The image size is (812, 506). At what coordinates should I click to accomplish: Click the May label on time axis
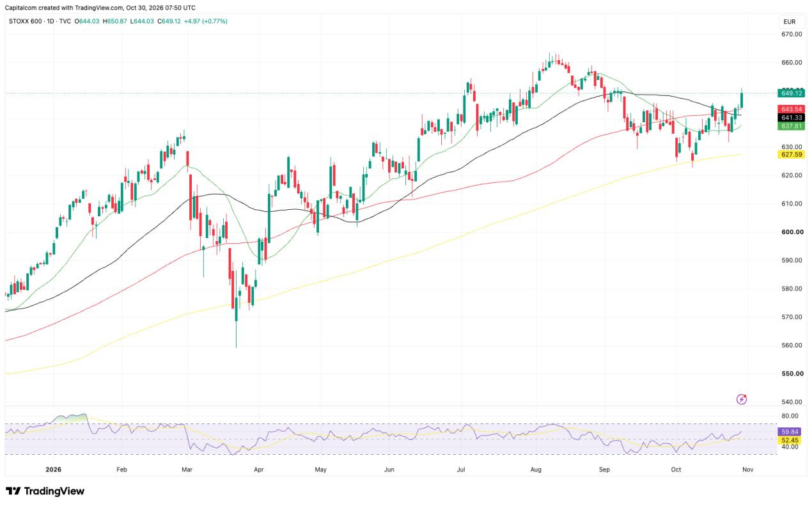321,470
